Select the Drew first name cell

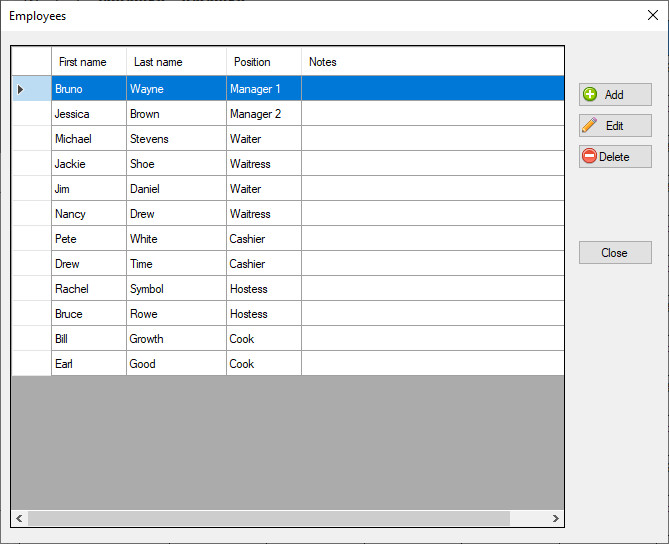coord(89,264)
